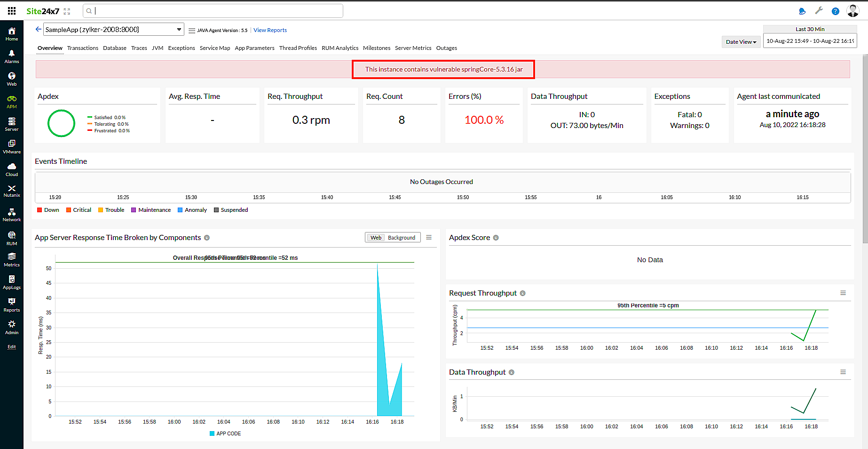Click info icon next to Apdex Score
Viewport: 868px width, 449px height.
496,238
